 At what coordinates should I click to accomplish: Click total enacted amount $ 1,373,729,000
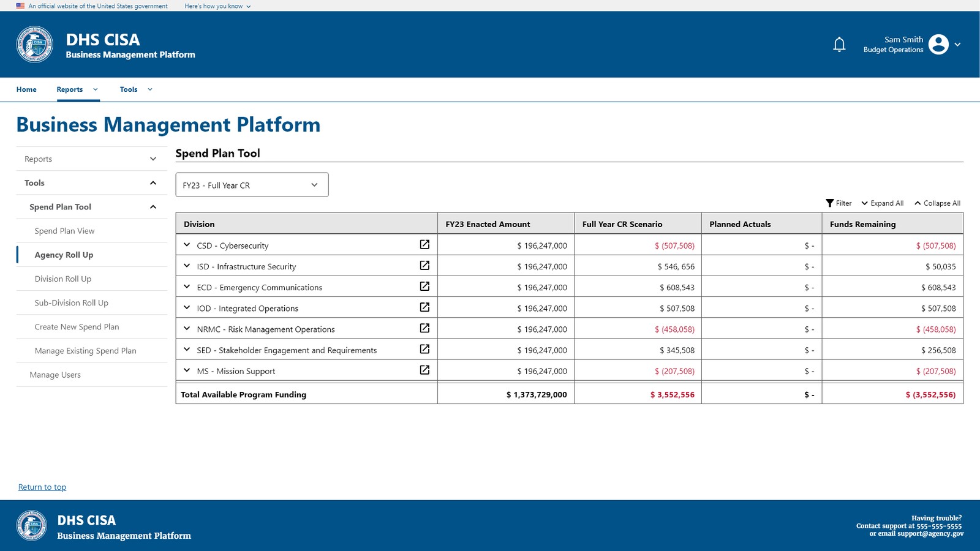(537, 395)
